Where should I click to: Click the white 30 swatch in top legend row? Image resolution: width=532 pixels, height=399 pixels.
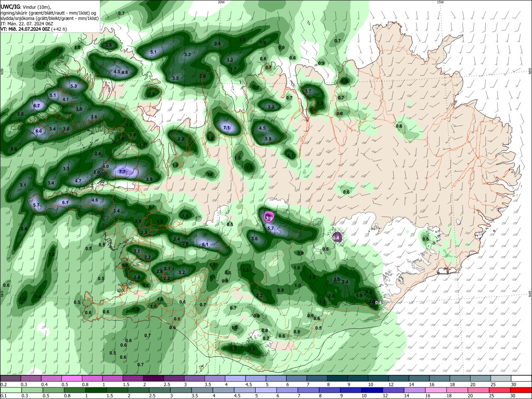click(521, 379)
